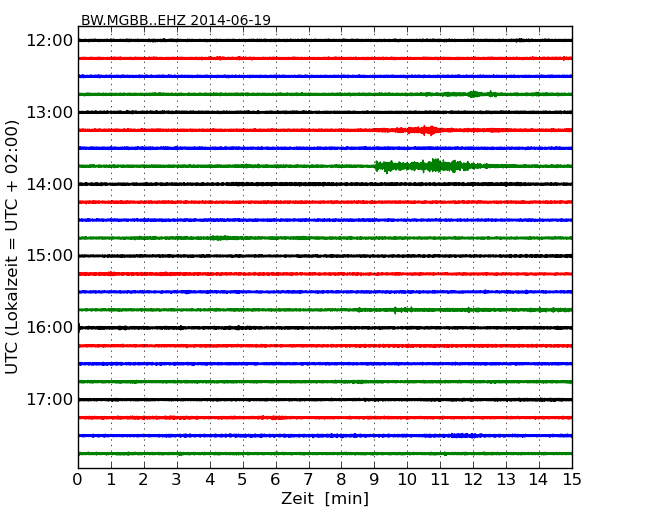Click the x-axis tick label 6
This screenshot has height=520, width=650.
click(x=275, y=479)
